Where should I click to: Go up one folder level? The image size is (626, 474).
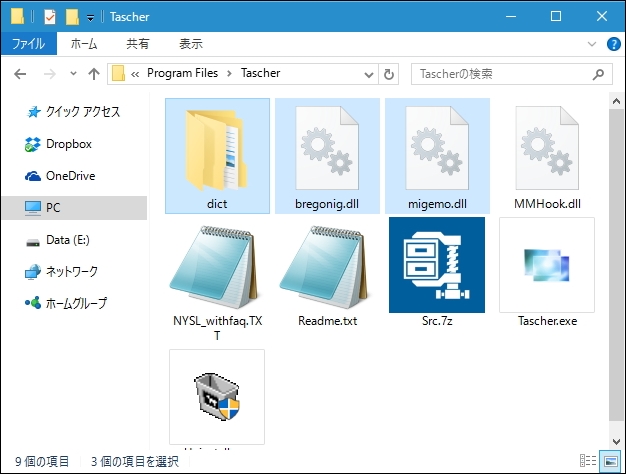(94, 74)
